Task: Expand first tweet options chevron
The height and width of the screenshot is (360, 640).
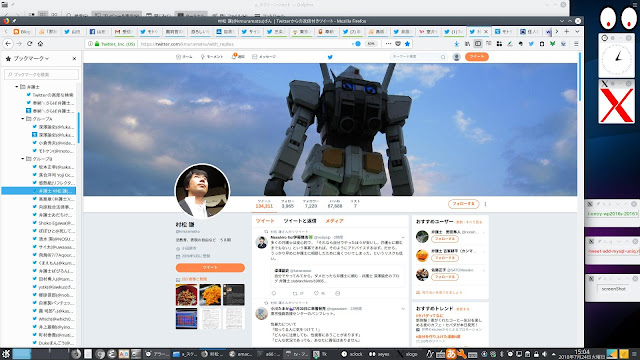Action: click(x=403, y=237)
